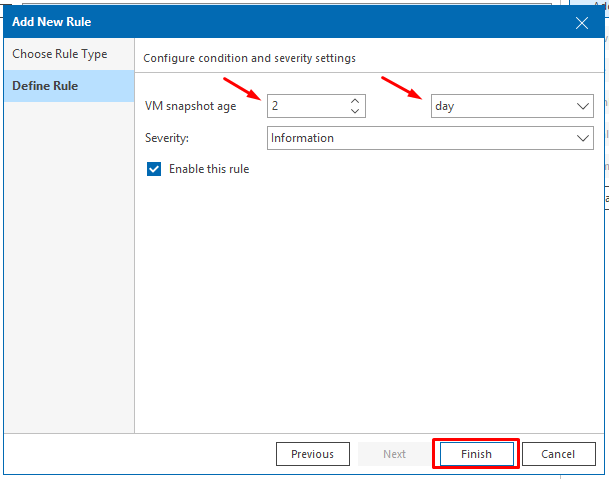This screenshot has height=479, width=609.
Task: Click the 'Enable this rule' label text
Action: tap(209, 169)
